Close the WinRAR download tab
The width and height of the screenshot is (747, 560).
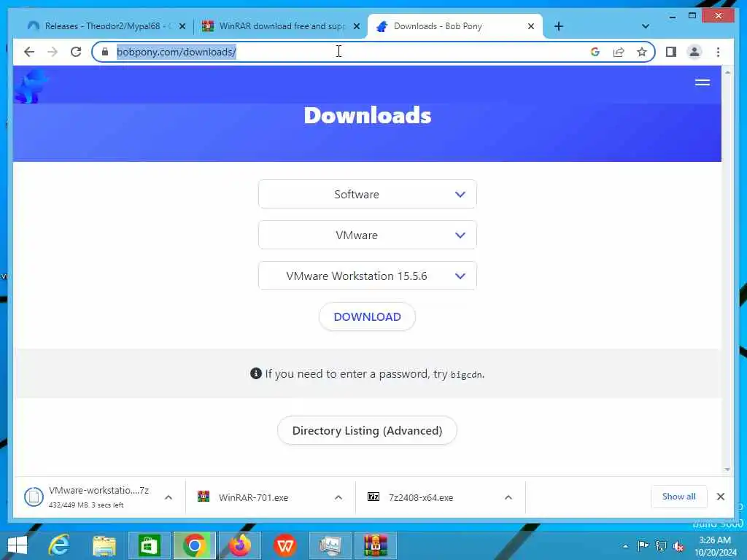click(356, 27)
